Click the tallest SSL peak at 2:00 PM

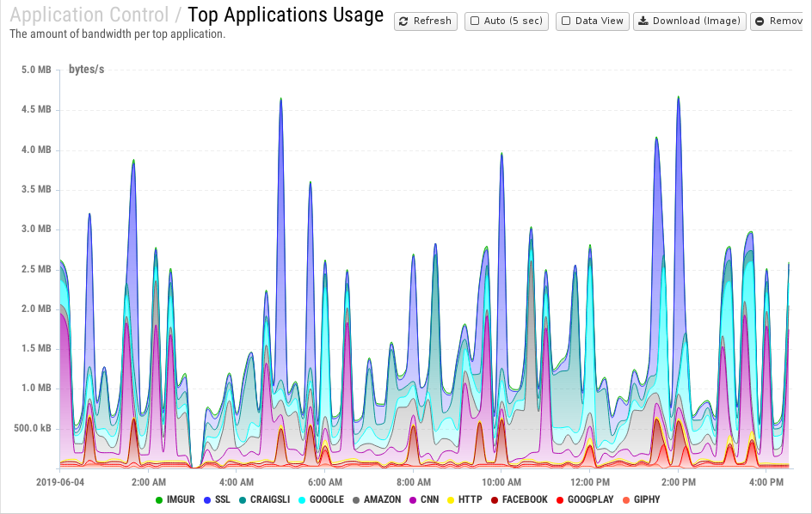pos(679,98)
